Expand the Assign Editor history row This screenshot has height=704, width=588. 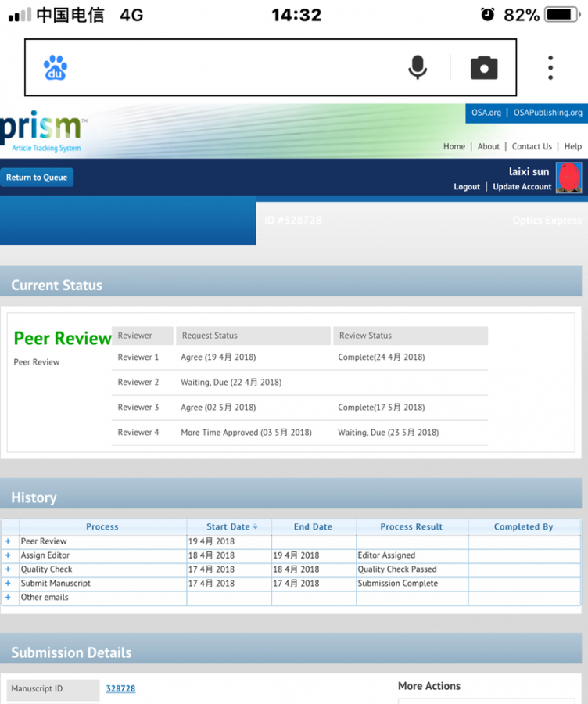click(9, 555)
